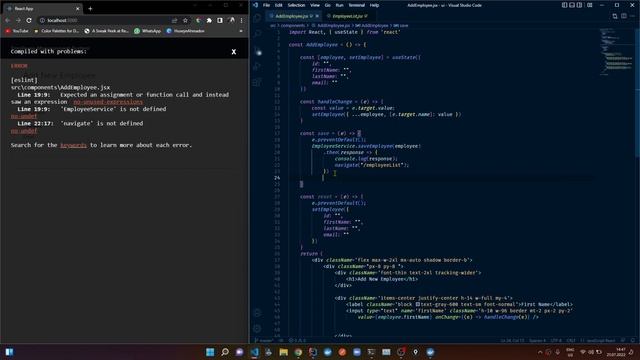The width and height of the screenshot is (640, 360).
Task: Open WhatsApp bookmark
Action: tap(147, 31)
